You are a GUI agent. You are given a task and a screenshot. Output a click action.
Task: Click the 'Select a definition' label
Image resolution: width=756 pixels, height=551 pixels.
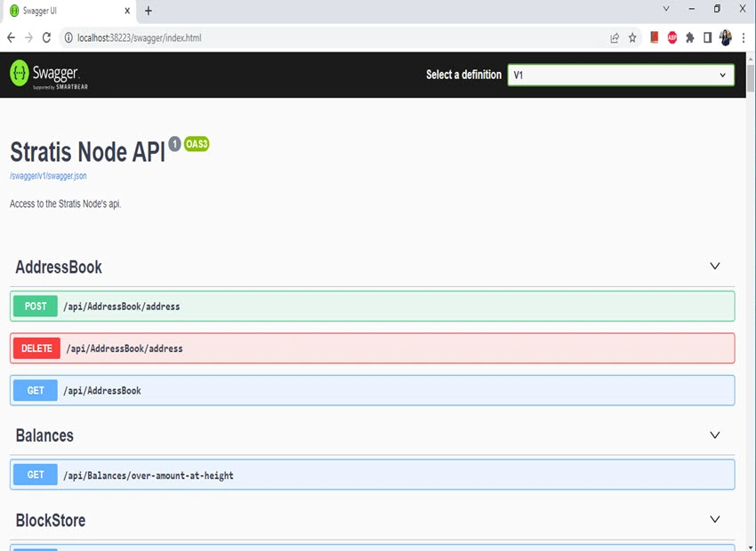(463, 75)
